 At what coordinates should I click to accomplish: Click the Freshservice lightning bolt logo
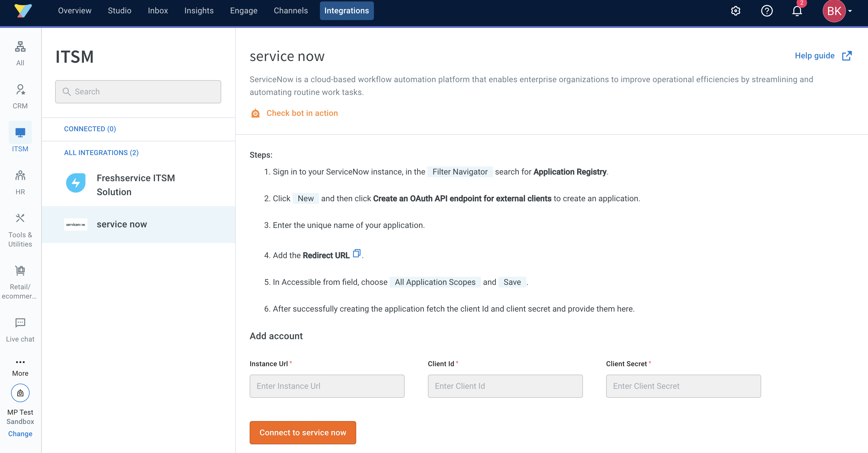tap(76, 183)
